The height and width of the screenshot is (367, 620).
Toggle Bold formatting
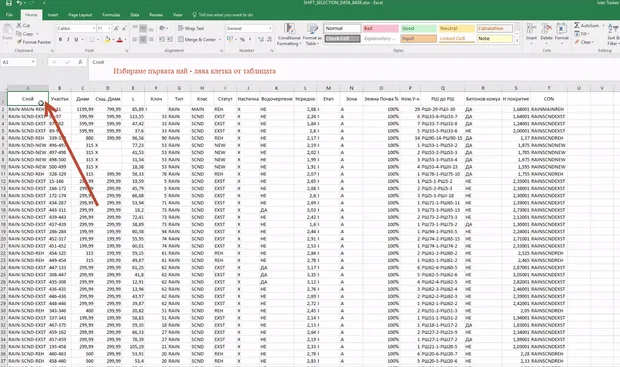[60, 40]
